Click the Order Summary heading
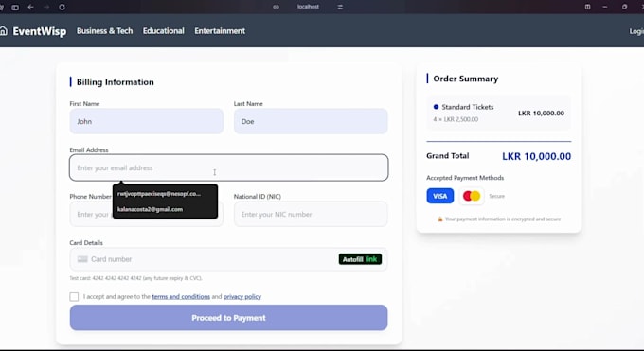Screen dimensions: 644x351 (465, 79)
